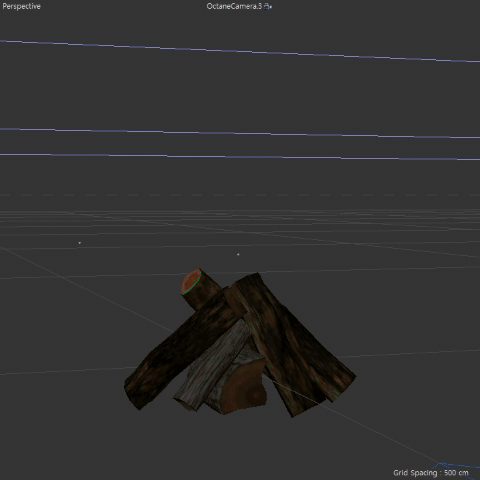Click the small white point above the logs
The width and height of the screenshot is (480, 480).
(238, 254)
